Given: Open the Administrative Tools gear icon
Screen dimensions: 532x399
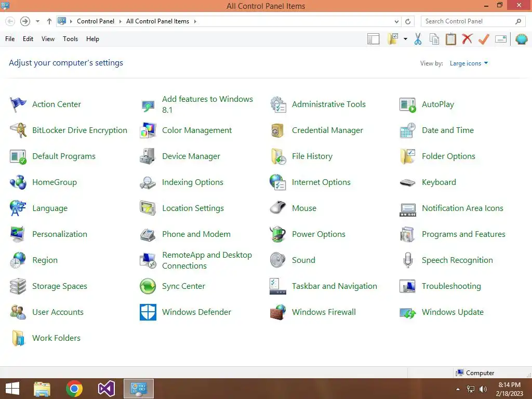Looking at the screenshot, I should pos(278,104).
